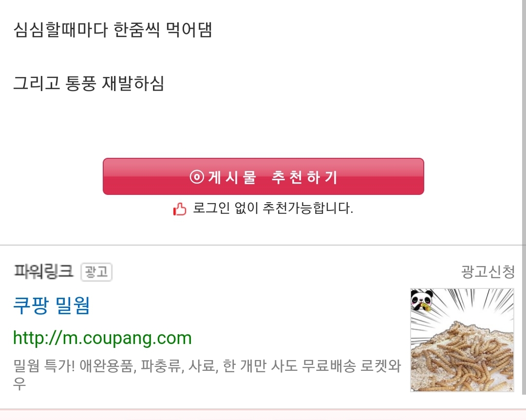Open the 쿠팡 밀웜 ad title
Screen dimensions: 526x420
[52, 305]
